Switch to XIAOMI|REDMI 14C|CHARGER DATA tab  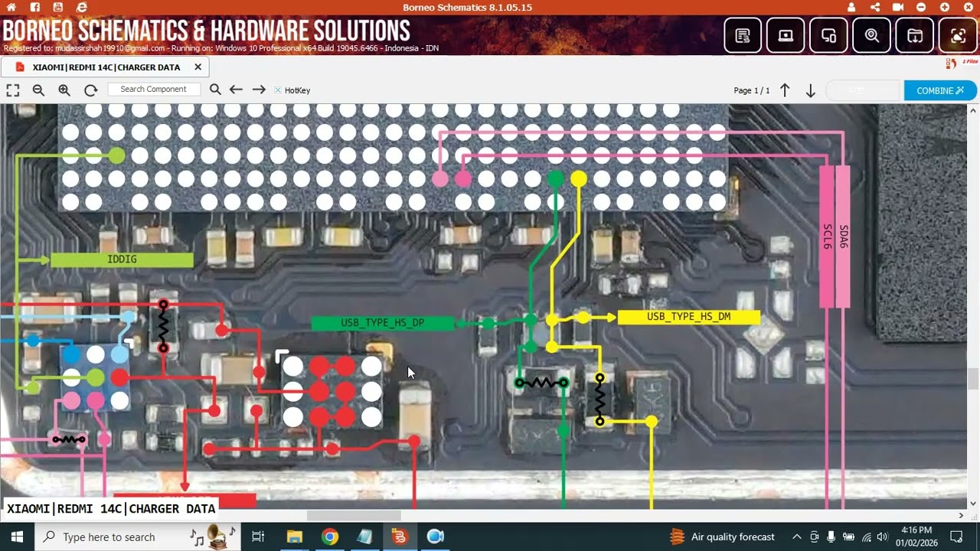106,67
